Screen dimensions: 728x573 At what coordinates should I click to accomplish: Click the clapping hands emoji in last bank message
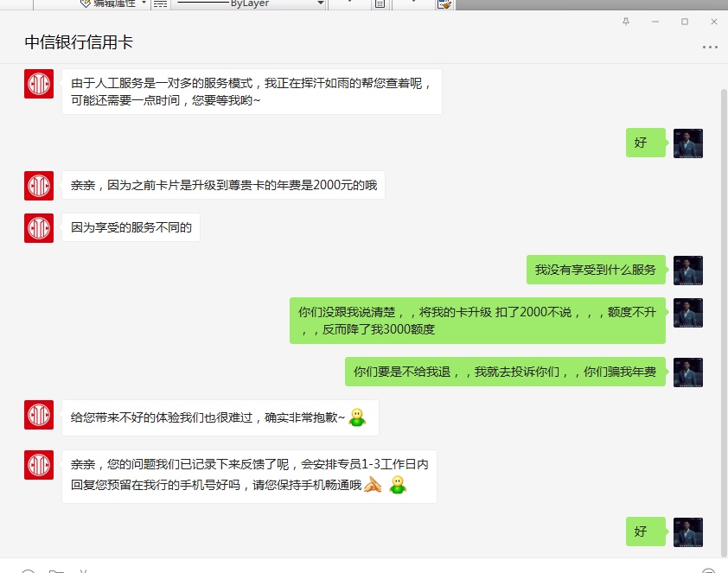[x=373, y=485]
